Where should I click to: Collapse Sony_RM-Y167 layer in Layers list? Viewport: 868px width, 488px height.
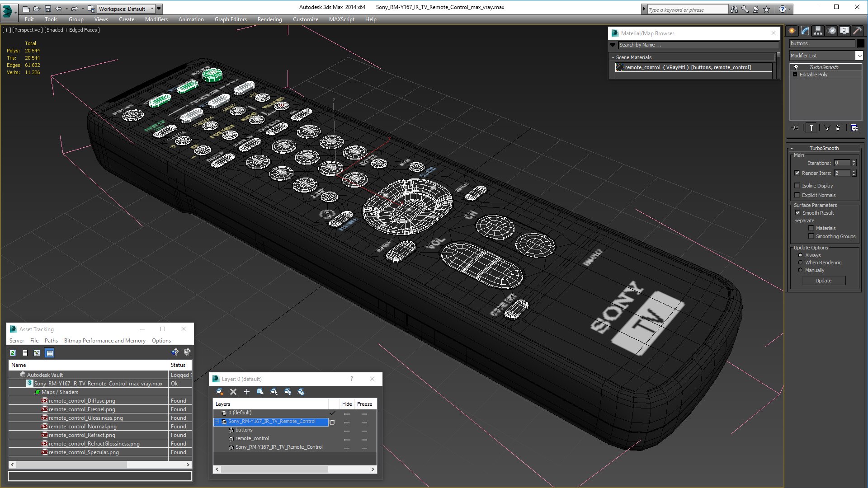[x=217, y=422]
